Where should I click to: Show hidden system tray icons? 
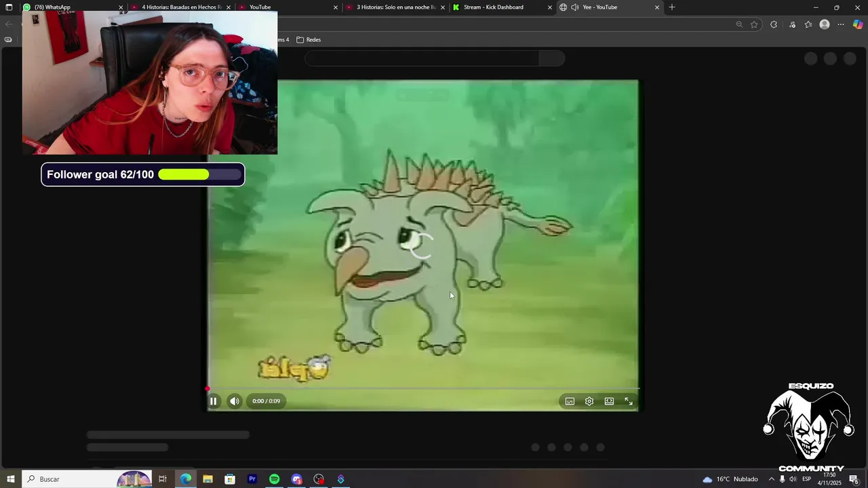point(771,479)
